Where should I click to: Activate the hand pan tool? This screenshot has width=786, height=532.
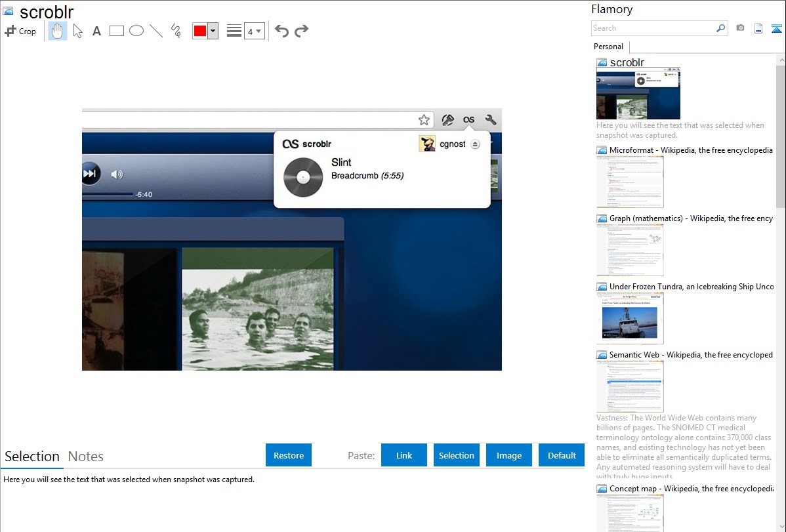tap(58, 31)
